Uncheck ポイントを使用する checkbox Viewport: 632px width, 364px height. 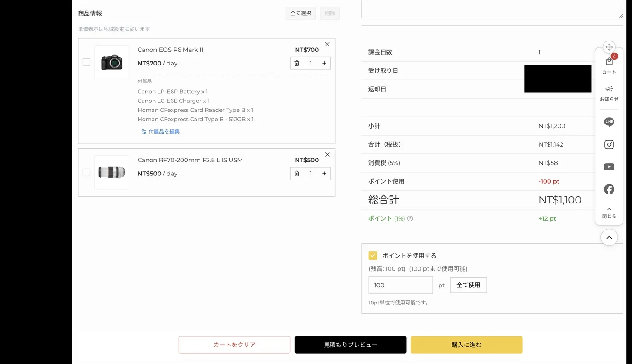(373, 255)
